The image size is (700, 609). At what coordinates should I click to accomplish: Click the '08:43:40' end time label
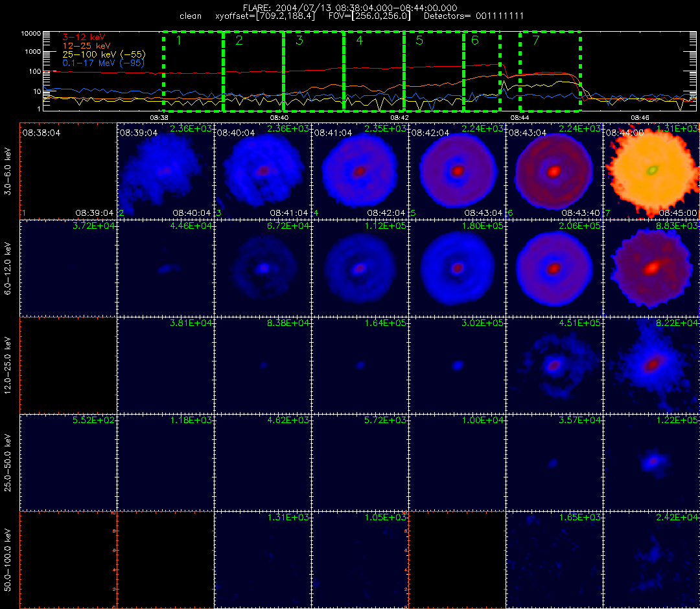(580, 213)
